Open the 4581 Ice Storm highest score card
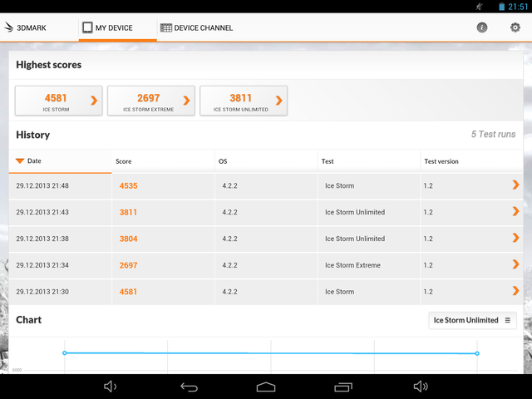 (x=59, y=101)
